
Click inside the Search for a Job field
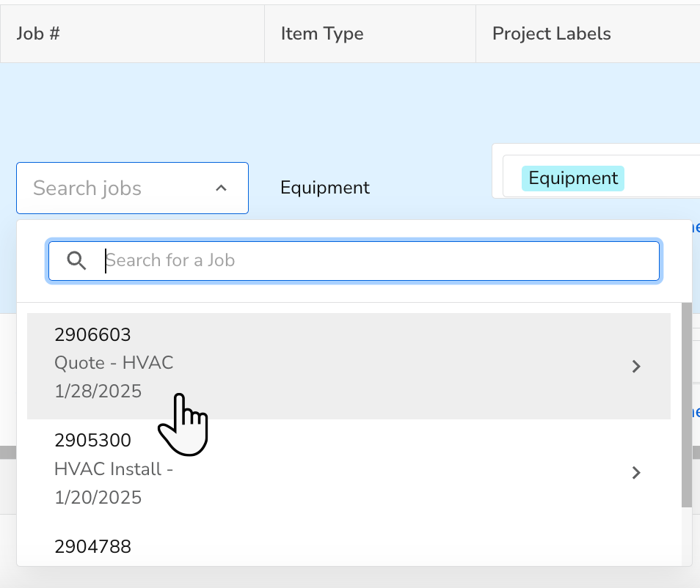(x=352, y=260)
